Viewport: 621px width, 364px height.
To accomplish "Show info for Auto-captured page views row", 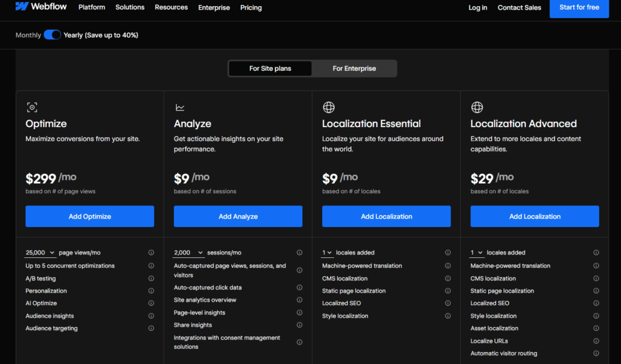I will [x=300, y=270].
